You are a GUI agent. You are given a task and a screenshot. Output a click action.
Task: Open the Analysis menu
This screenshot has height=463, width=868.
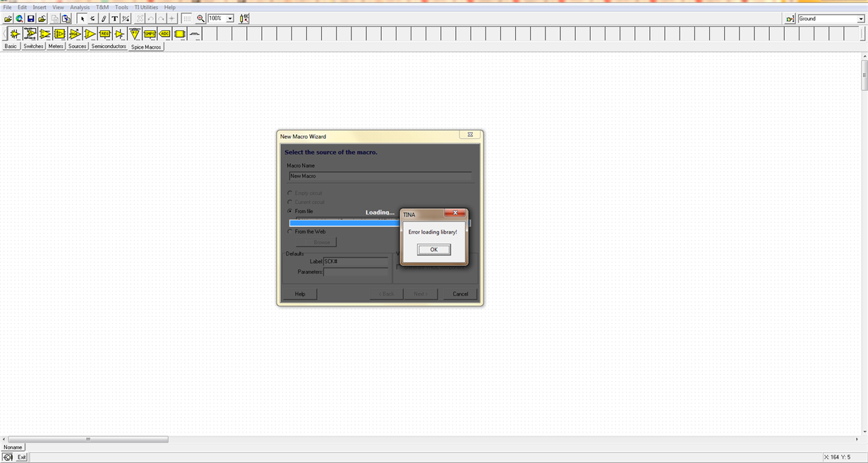[x=80, y=7]
